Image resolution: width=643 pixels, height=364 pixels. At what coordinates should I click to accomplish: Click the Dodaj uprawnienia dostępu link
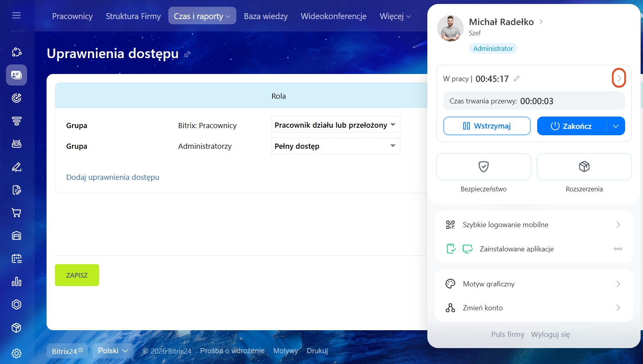[113, 177]
